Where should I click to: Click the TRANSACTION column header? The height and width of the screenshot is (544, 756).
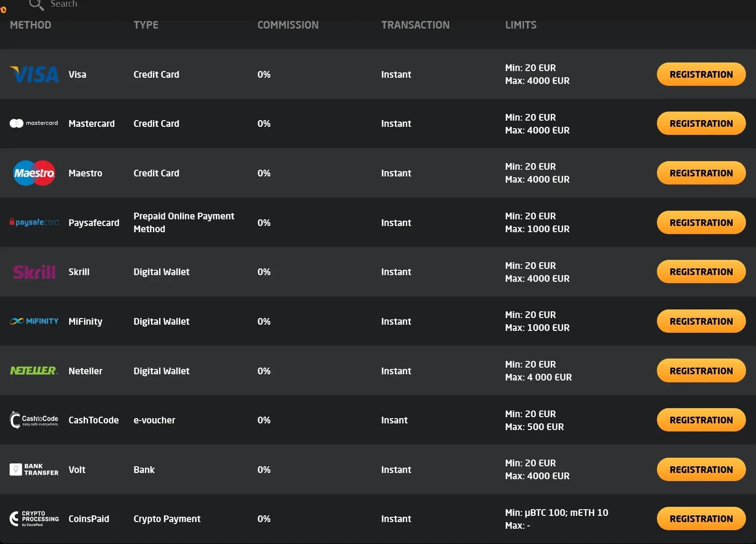click(x=415, y=25)
